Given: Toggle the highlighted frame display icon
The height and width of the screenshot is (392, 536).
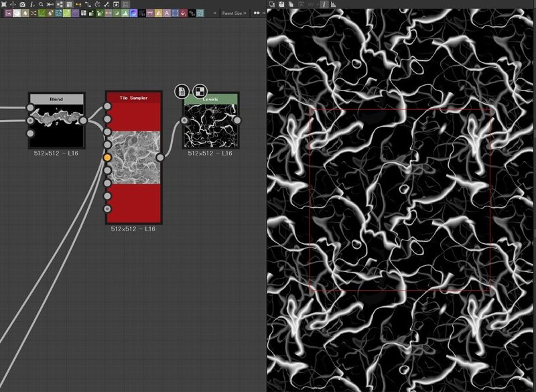Looking at the screenshot, I should (x=69, y=5).
